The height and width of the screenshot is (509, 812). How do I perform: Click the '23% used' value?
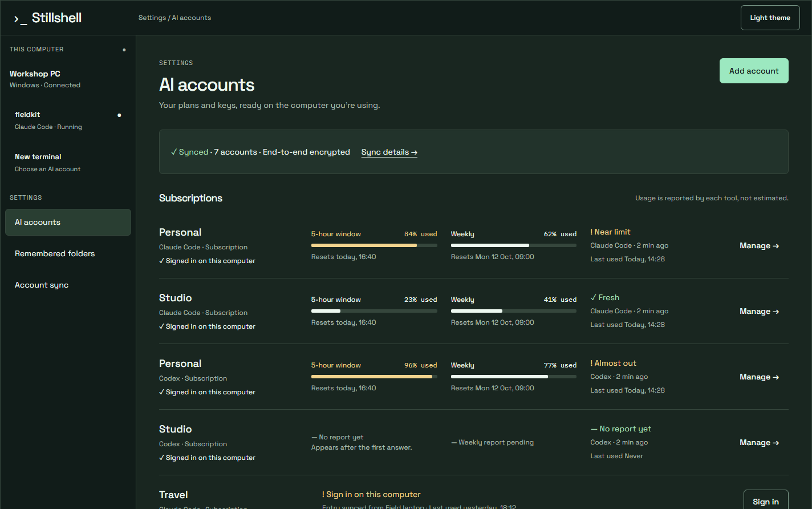[421, 300]
